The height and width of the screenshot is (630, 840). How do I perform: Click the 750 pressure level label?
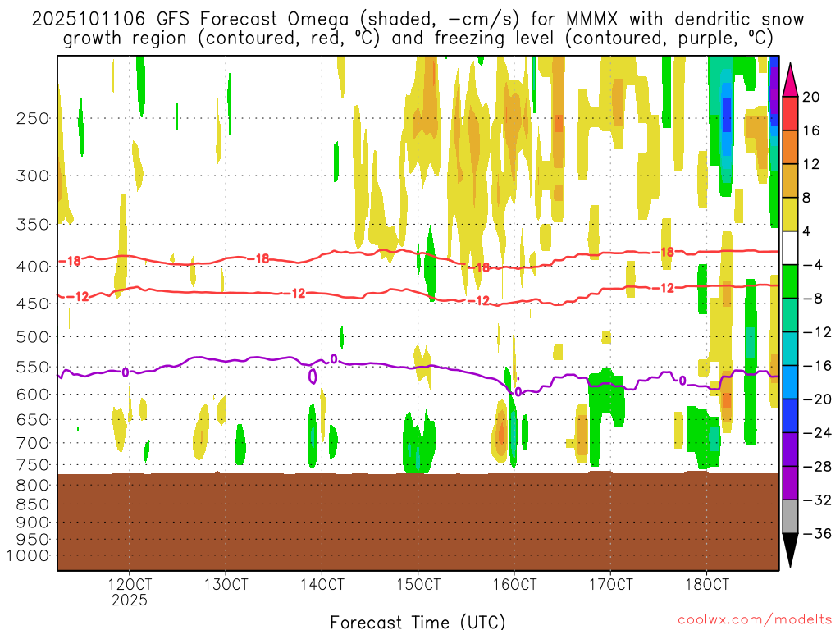pos(33,465)
